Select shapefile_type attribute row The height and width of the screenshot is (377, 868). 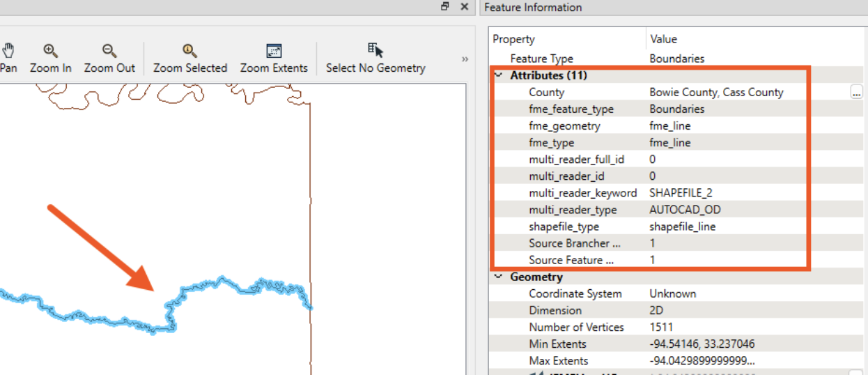[677, 226]
